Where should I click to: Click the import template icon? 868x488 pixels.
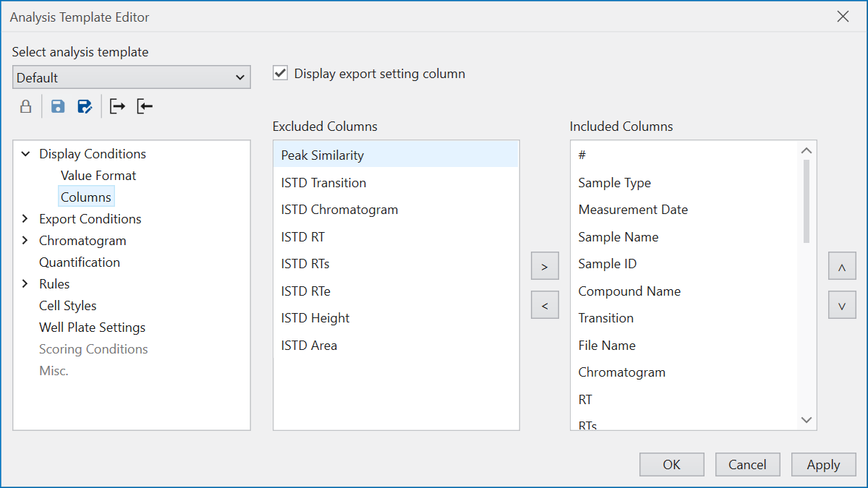coord(145,107)
